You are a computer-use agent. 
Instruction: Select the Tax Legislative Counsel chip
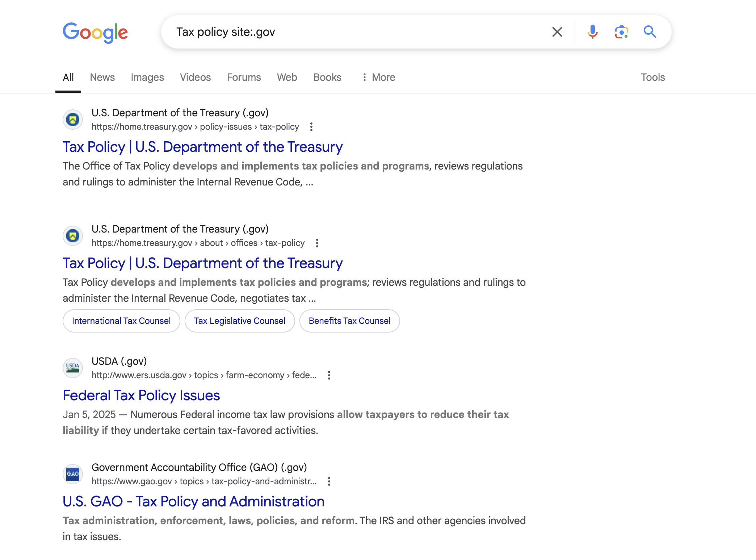point(240,321)
